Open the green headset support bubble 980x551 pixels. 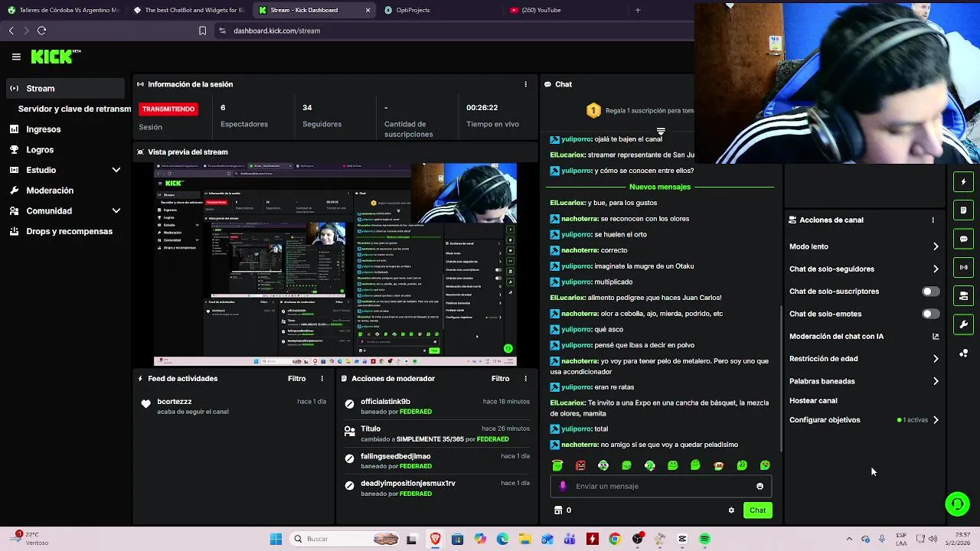click(x=957, y=504)
